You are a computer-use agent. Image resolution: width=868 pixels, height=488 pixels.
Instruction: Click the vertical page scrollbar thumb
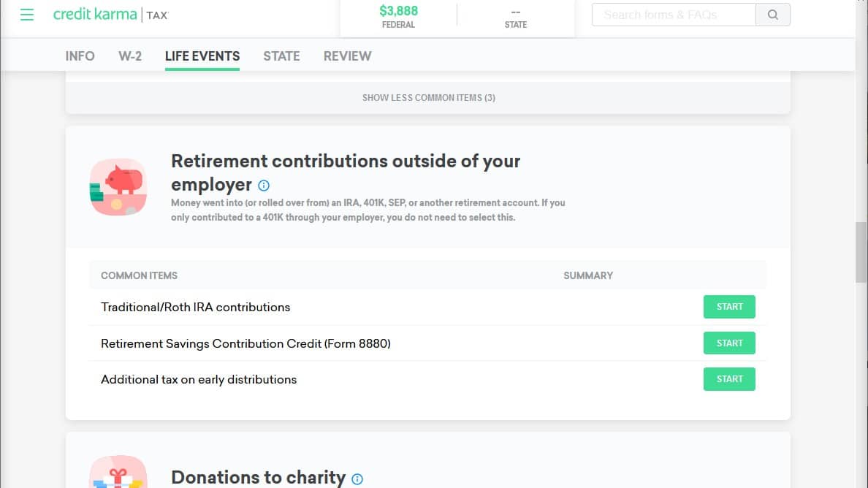click(x=861, y=252)
